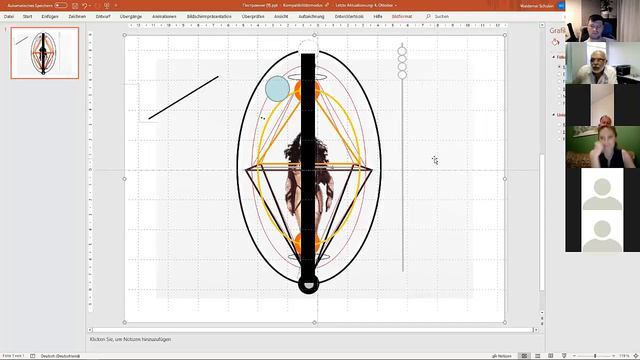Open the Hilfe tab

pos(378,17)
